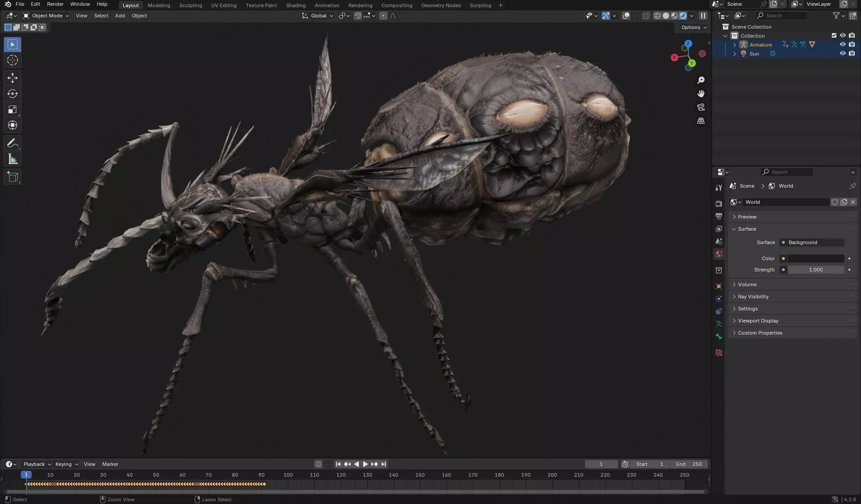Click the Play animation button
This screenshot has width=861, height=504.
365,464
